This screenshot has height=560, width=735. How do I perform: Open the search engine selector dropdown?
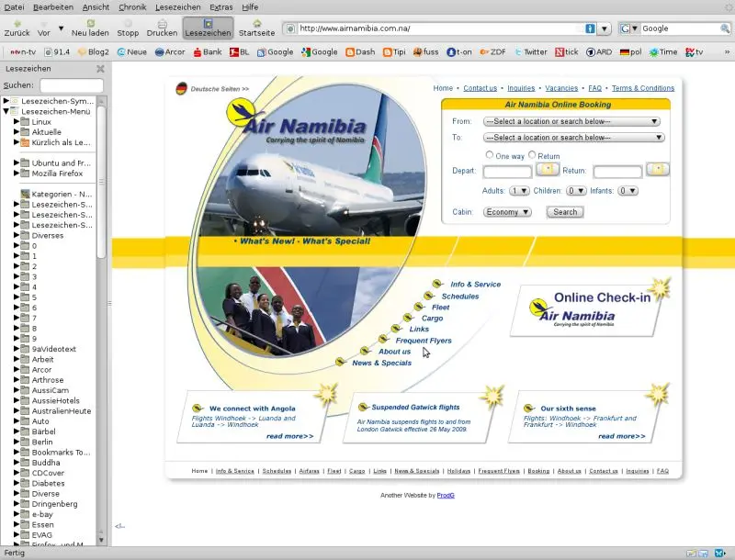[629, 28]
